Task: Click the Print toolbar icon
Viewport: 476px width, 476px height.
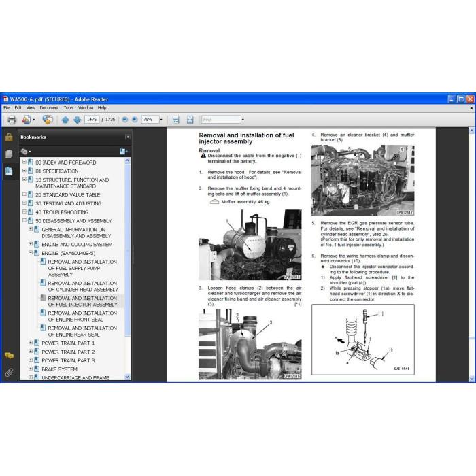Action: click(x=12, y=120)
